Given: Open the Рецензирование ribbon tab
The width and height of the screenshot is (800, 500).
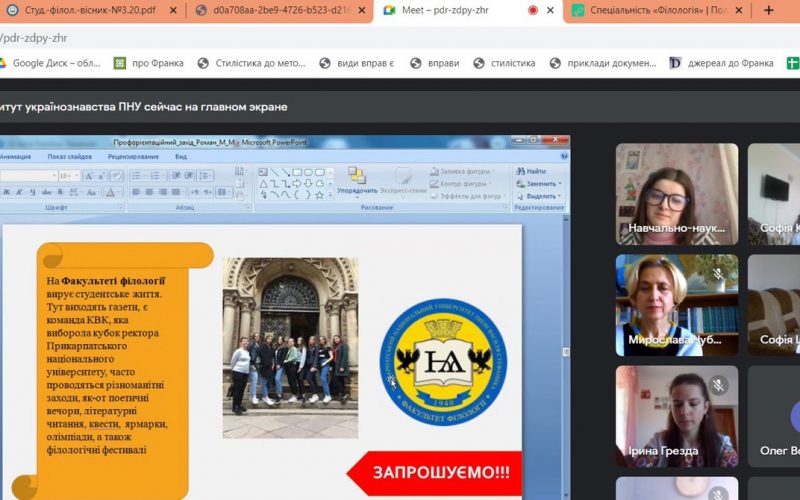Looking at the screenshot, I should pos(133,156).
